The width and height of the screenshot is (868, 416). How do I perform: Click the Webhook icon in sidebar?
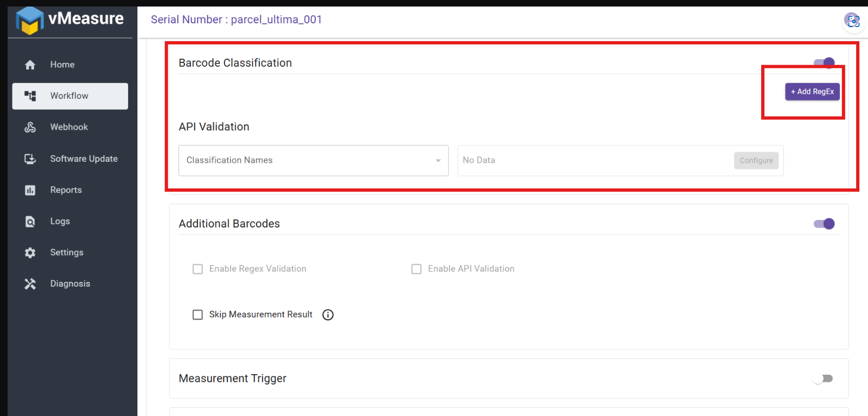click(30, 127)
